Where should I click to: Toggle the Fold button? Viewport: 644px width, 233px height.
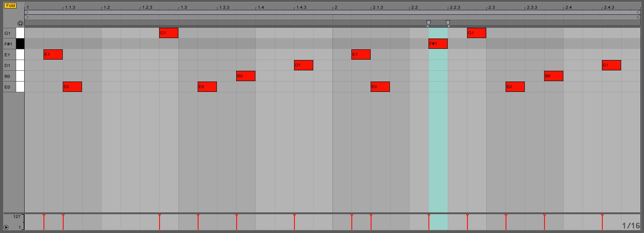pyautogui.click(x=10, y=5)
